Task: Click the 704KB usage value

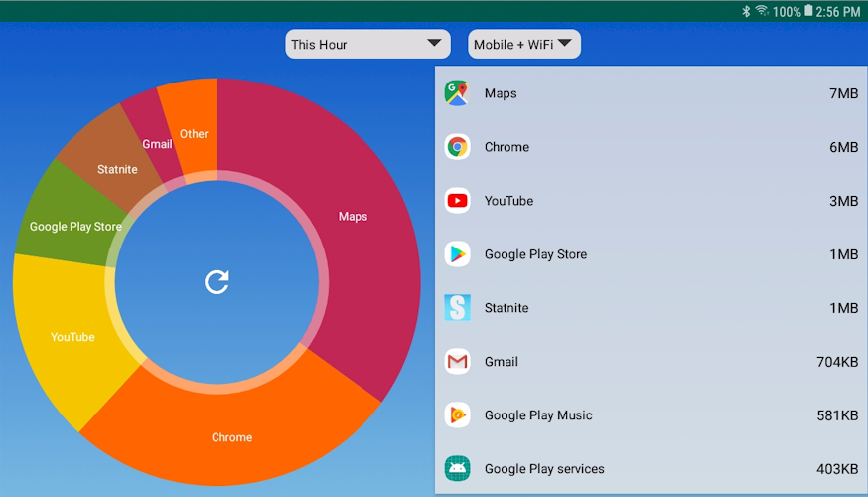Action: click(837, 362)
